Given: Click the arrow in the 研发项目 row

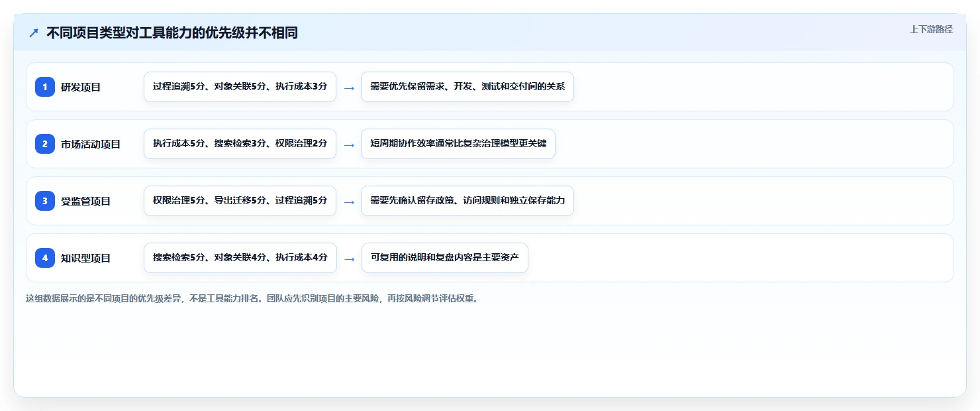Looking at the screenshot, I should 349,88.
